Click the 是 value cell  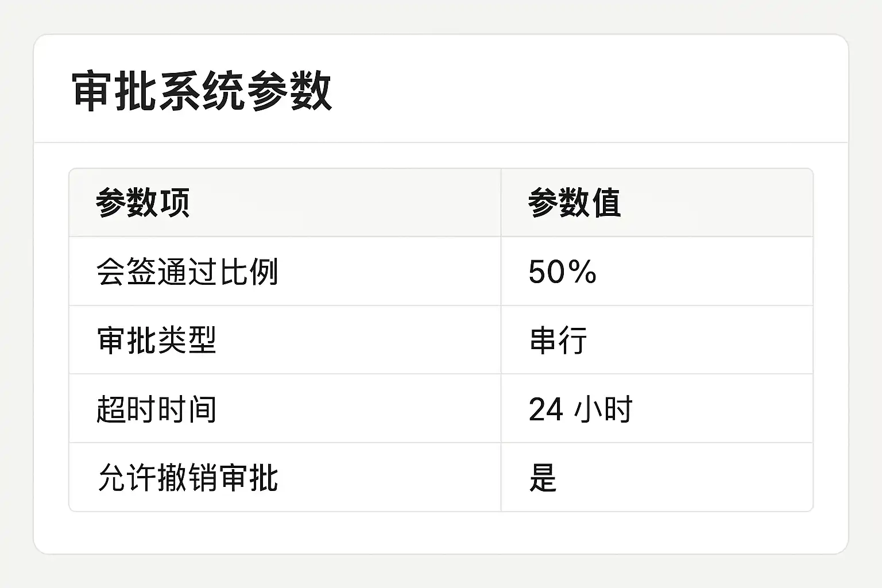pos(543,478)
